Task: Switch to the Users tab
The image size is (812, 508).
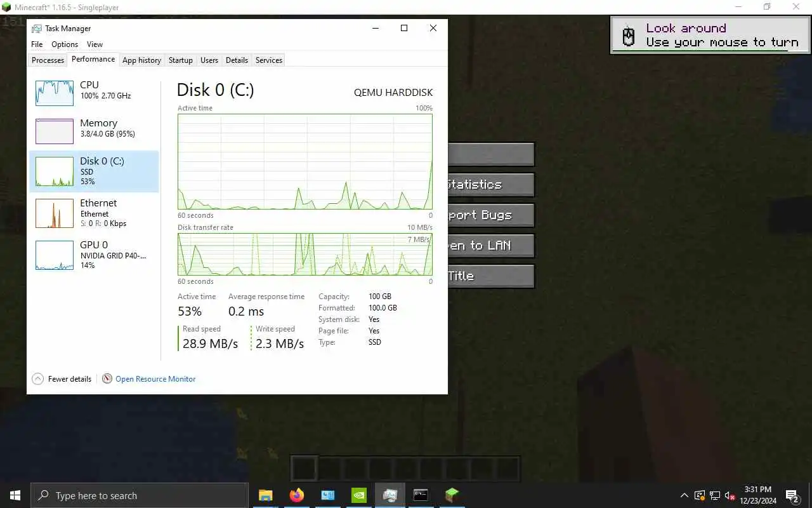Action: [209, 60]
